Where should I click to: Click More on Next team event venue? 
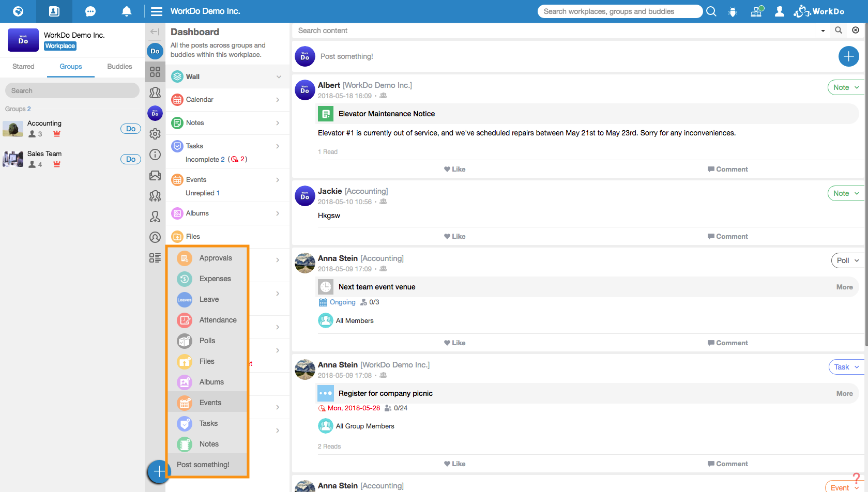tap(845, 287)
